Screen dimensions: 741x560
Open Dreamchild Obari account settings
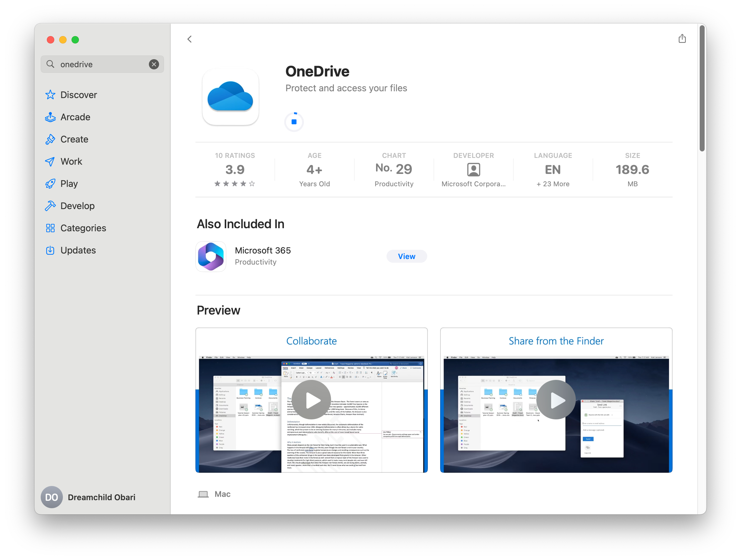click(x=88, y=497)
